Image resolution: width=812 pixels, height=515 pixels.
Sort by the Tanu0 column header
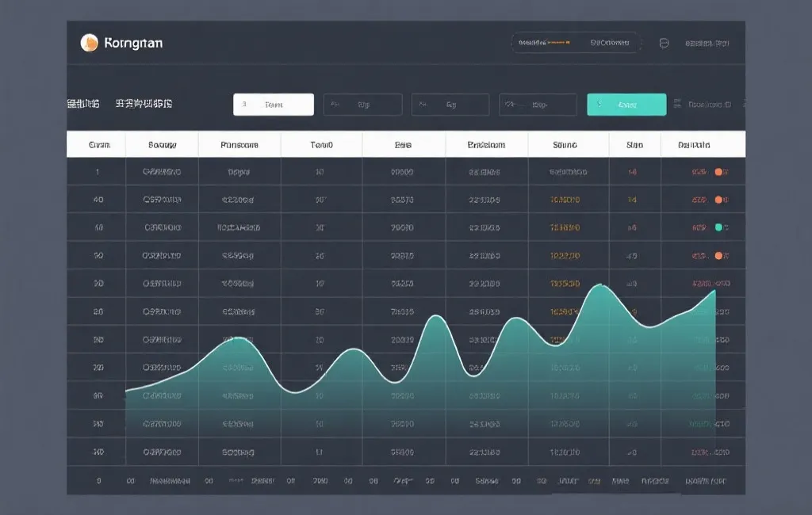[x=320, y=145]
